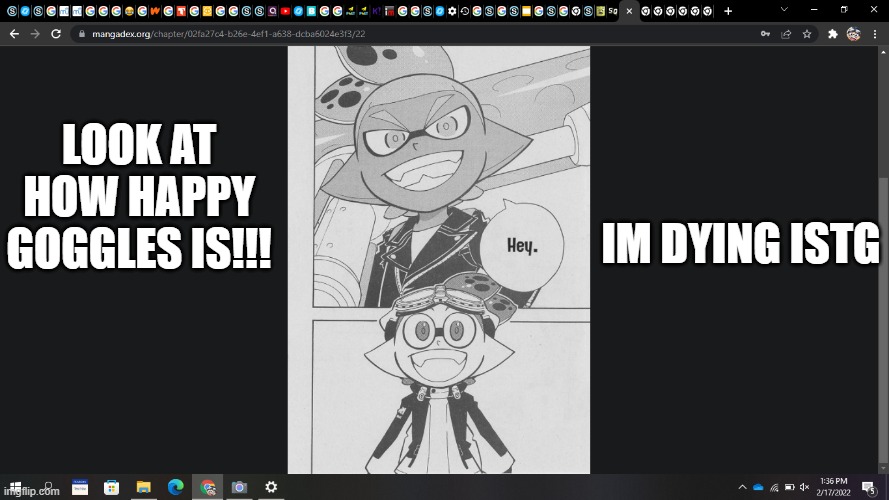Open the saved passwords key icon

765,34
